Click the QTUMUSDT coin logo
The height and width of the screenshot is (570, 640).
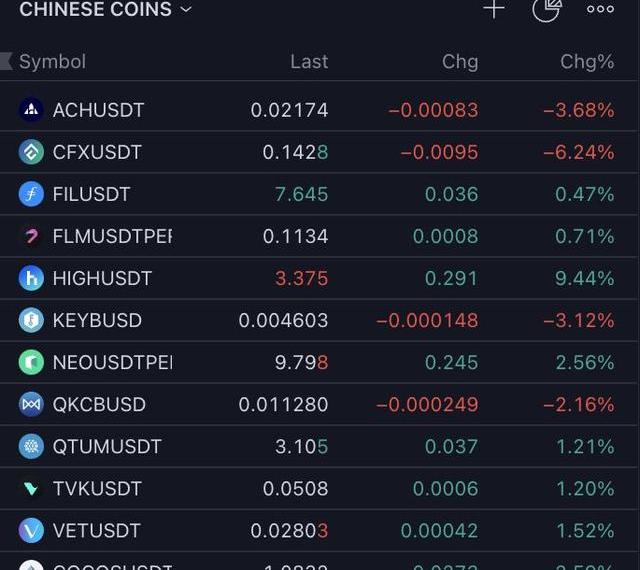[31, 446]
